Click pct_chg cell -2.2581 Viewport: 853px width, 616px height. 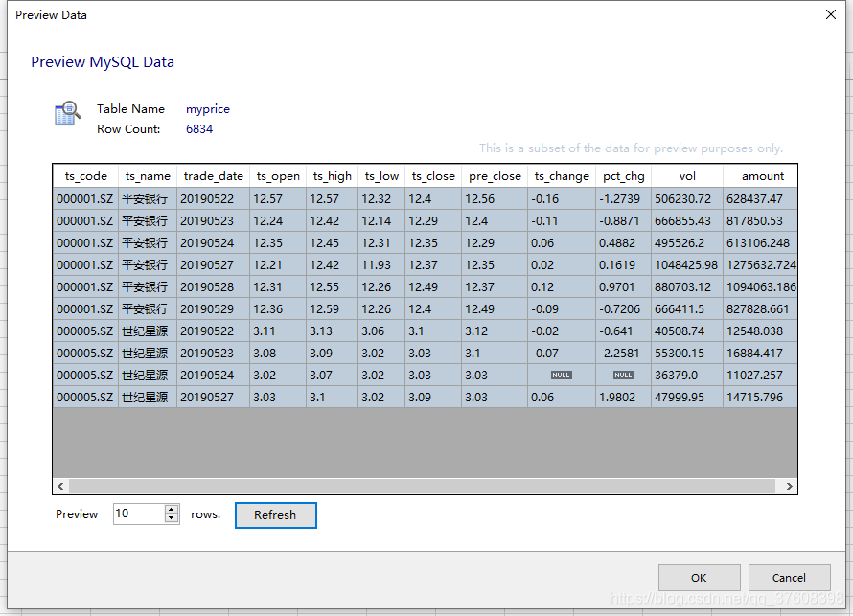[x=623, y=354]
